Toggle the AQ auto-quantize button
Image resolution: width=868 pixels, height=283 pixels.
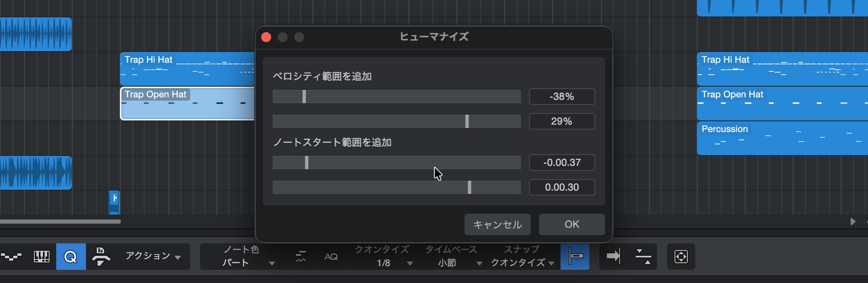coord(331,257)
